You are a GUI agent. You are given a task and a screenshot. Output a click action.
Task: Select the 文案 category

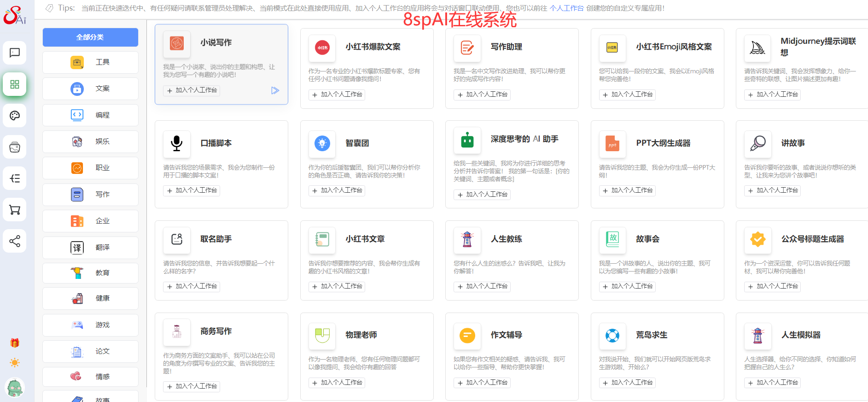pyautogui.click(x=90, y=89)
